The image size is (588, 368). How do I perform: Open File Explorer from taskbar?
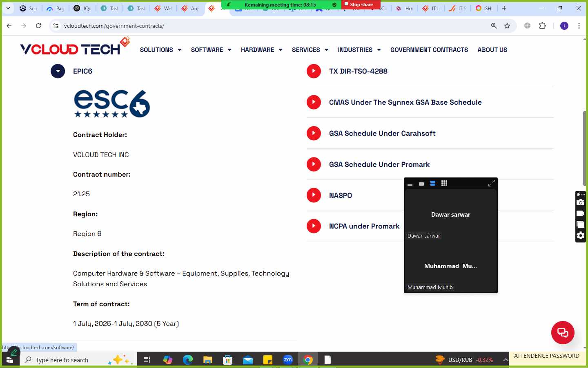[x=208, y=360]
